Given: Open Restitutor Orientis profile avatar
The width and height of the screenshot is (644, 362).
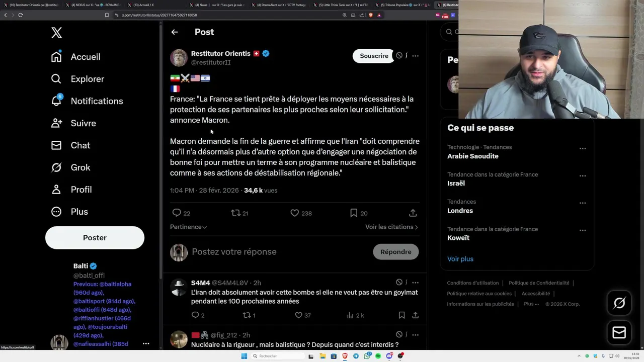Looking at the screenshot, I should (179, 58).
